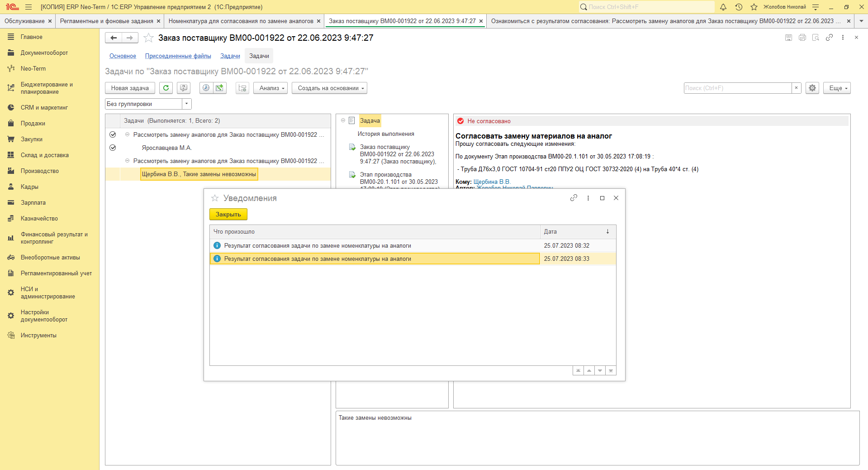Open the Присоединенные файлы link
Viewport: 868px width, 470px height.
point(178,56)
